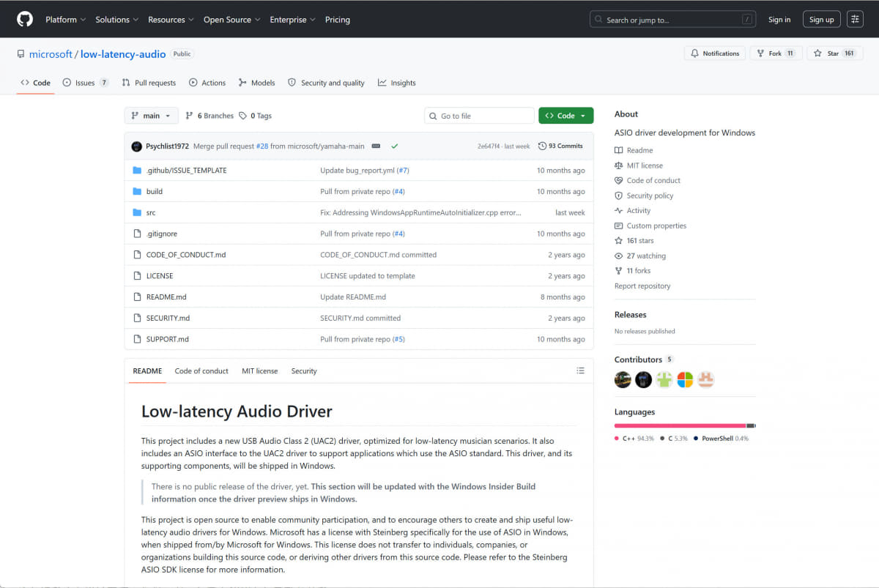Open the GitHub logo homepage

[x=25, y=19]
